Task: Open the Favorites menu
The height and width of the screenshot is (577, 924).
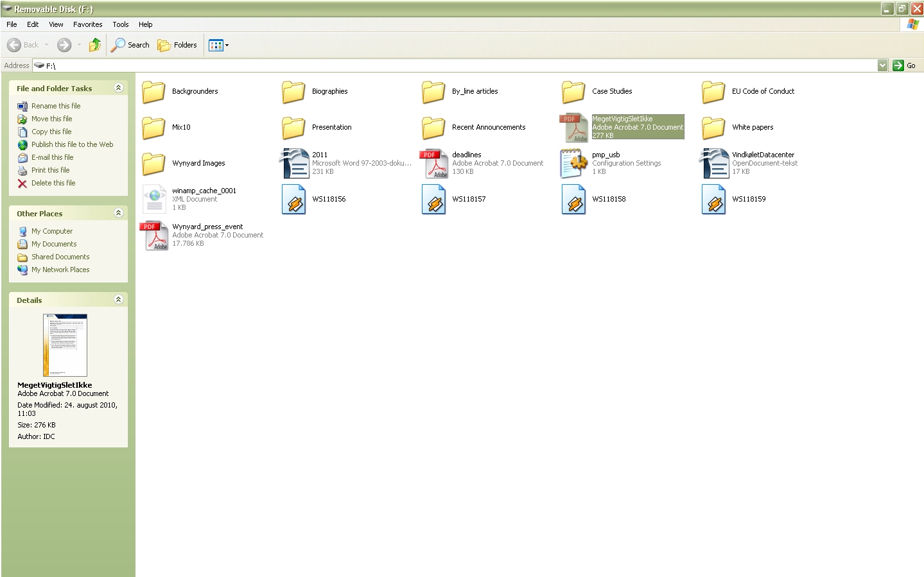Action: 87,24
